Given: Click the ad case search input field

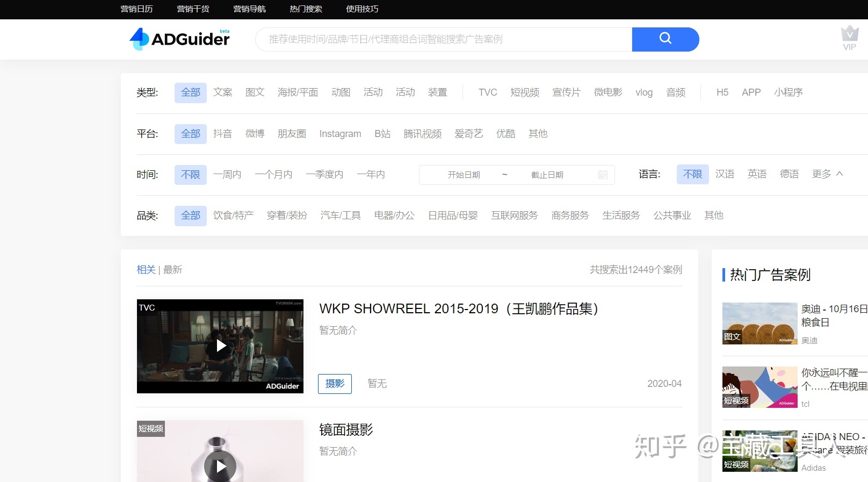Looking at the screenshot, I should tap(443, 39).
